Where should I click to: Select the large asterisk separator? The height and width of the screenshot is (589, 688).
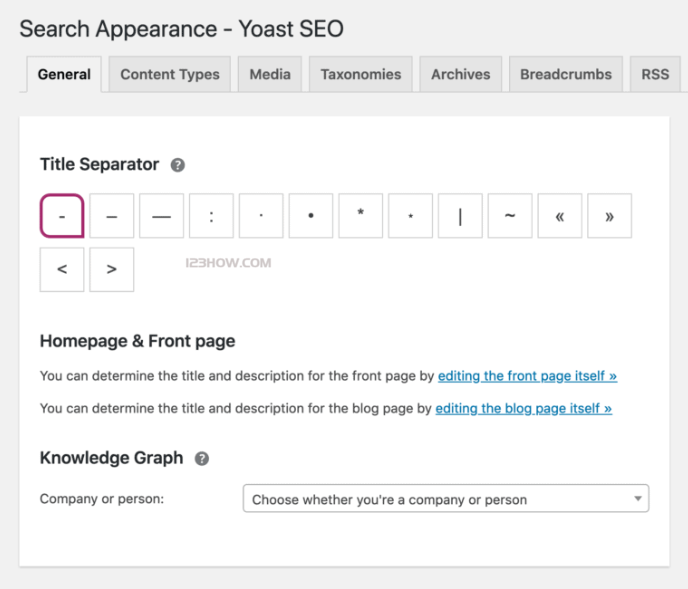coord(361,216)
